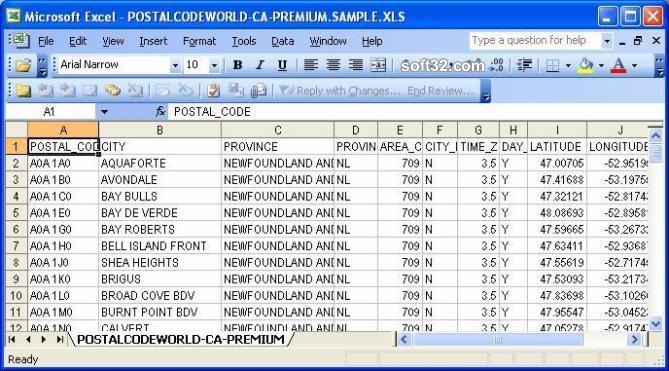Open the Edit menu
The width and height of the screenshot is (669, 371).
[x=78, y=41]
